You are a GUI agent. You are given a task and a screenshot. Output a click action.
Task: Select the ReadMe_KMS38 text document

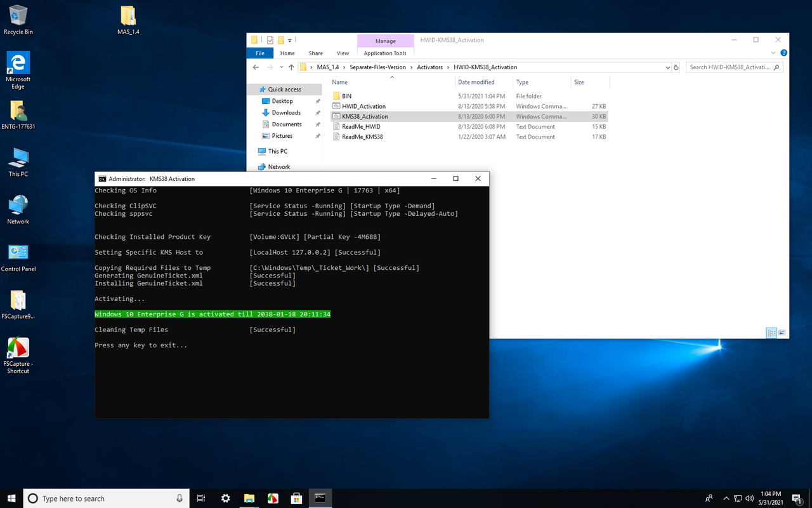[468, 137]
